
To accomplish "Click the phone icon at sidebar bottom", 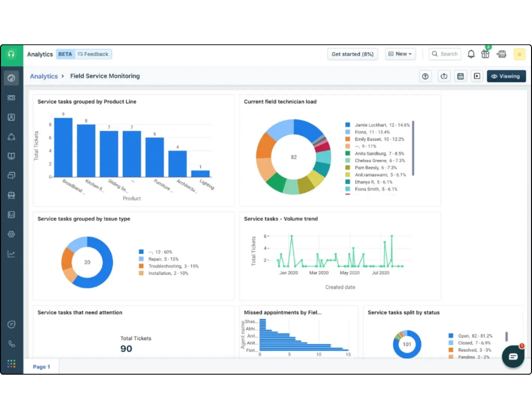I will pyautogui.click(x=11, y=344).
